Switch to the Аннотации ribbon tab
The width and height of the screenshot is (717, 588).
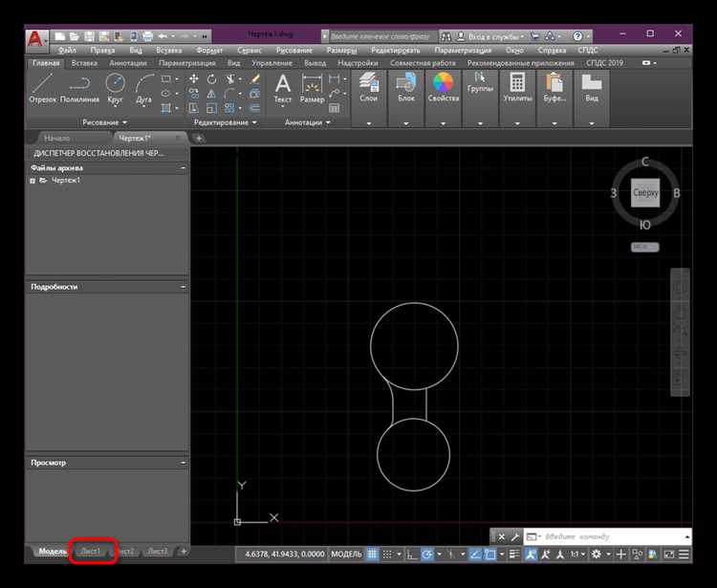tap(127, 63)
